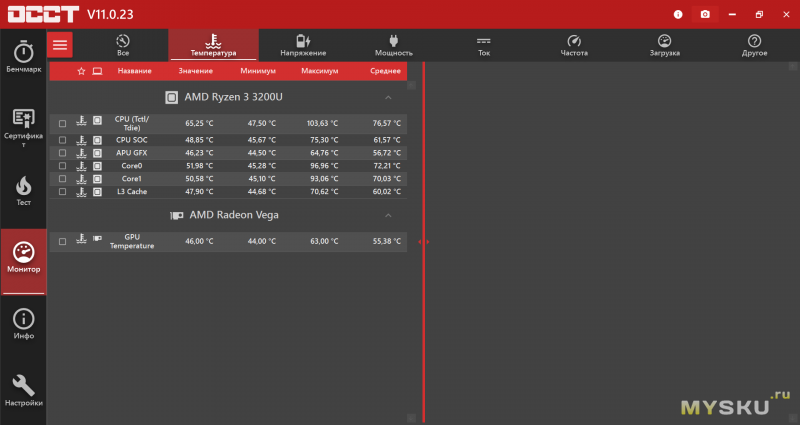Select the 65,25 °C current CPU value
The height and width of the screenshot is (425, 800).
(199, 123)
